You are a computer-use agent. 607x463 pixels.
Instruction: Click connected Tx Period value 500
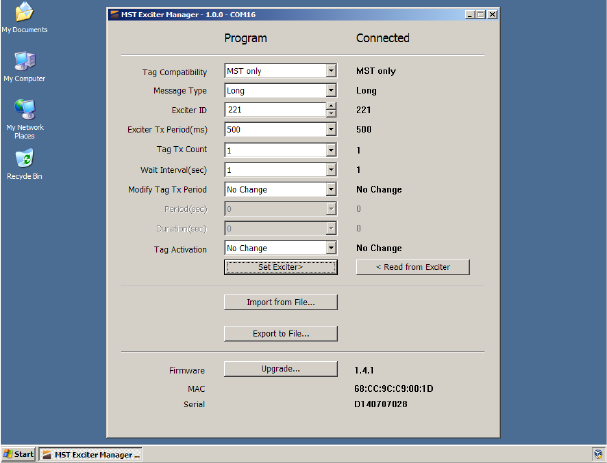point(364,130)
